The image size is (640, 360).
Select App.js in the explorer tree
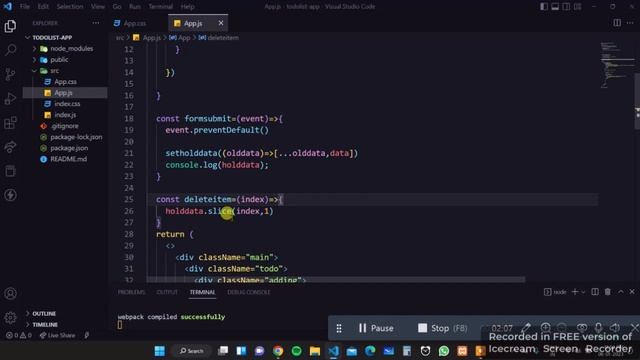pos(65,93)
